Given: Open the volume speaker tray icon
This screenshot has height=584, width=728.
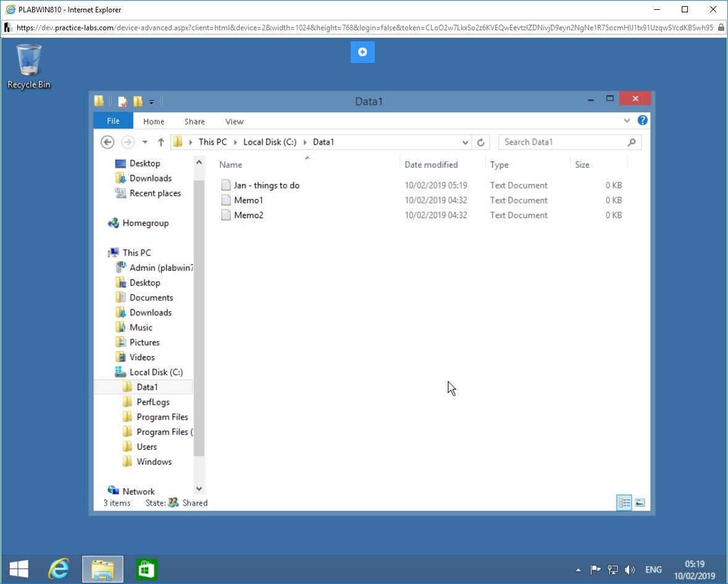Looking at the screenshot, I should pyautogui.click(x=630, y=569).
